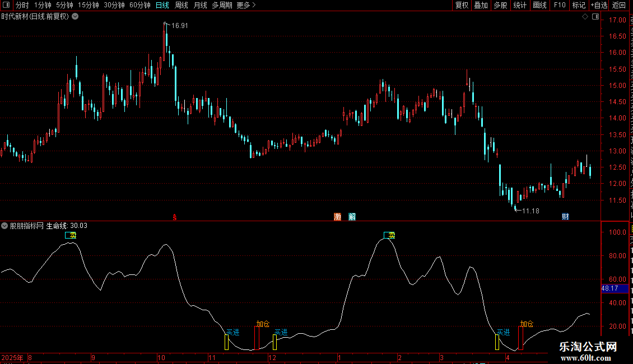Toggle the left sidebar panel icon
Screen dimensions: 633x364
tap(6, 5)
